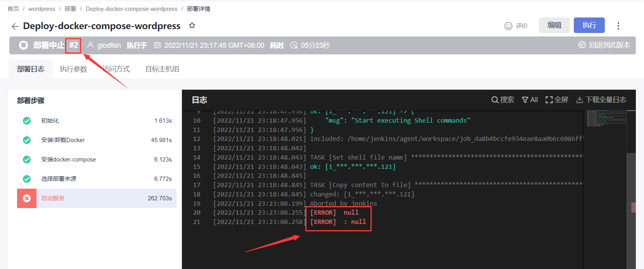Image resolution: width=644 pixels, height=269 pixels.
Task: Click the smiley face rating icon
Action: point(508,26)
